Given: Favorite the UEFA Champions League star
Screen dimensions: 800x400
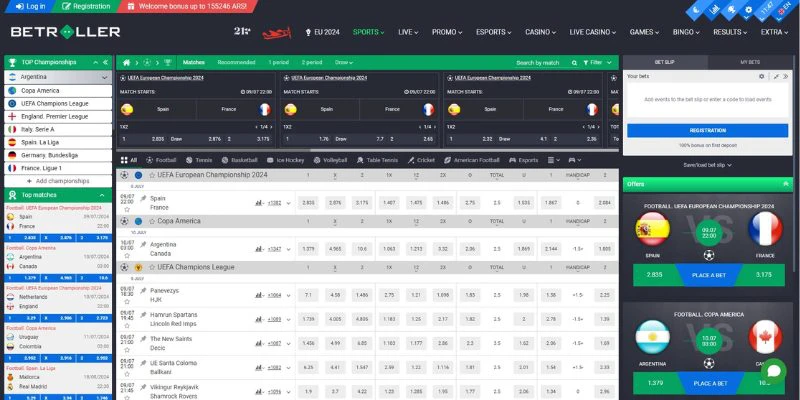Looking at the screenshot, I should click(152, 267).
